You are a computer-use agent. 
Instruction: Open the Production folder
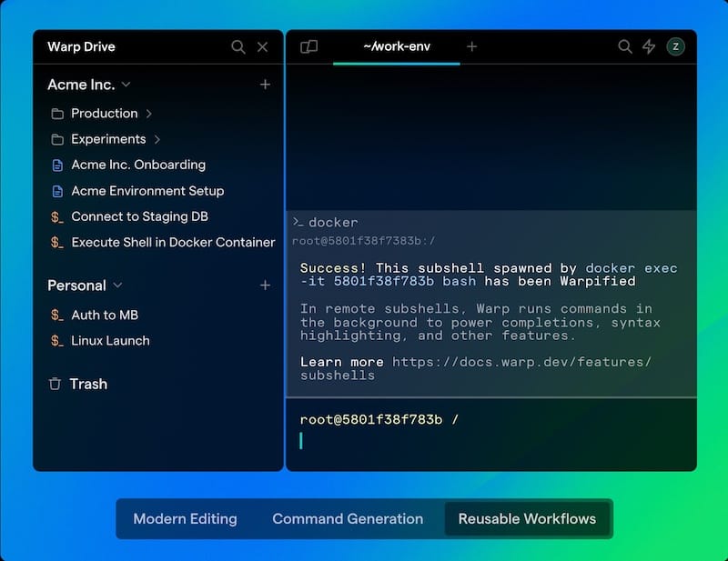click(x=105, y=114)
